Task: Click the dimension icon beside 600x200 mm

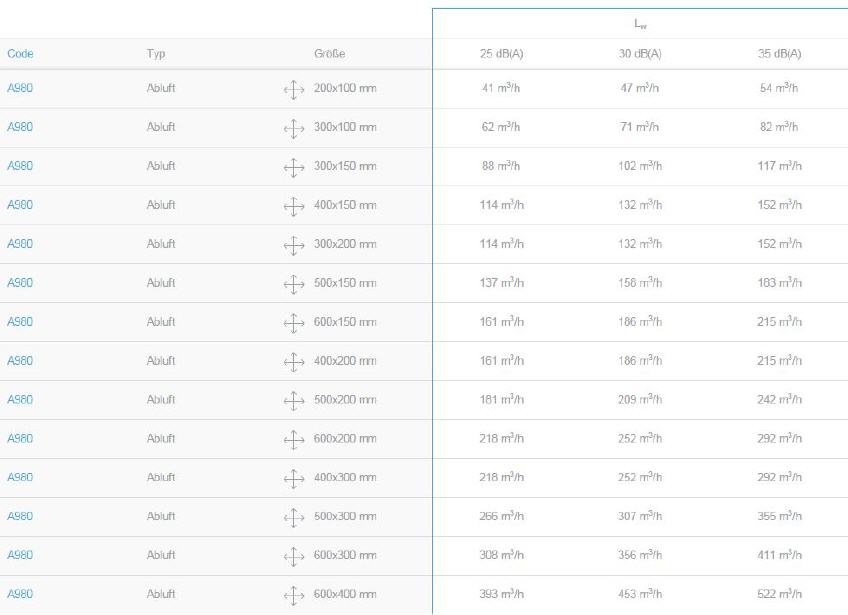Action: coord(294,440)
